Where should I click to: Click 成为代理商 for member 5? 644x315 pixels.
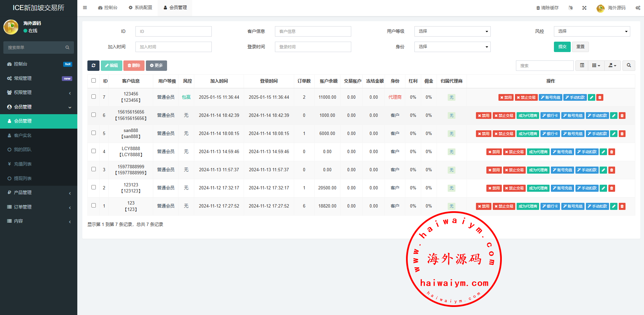point(528,134)
